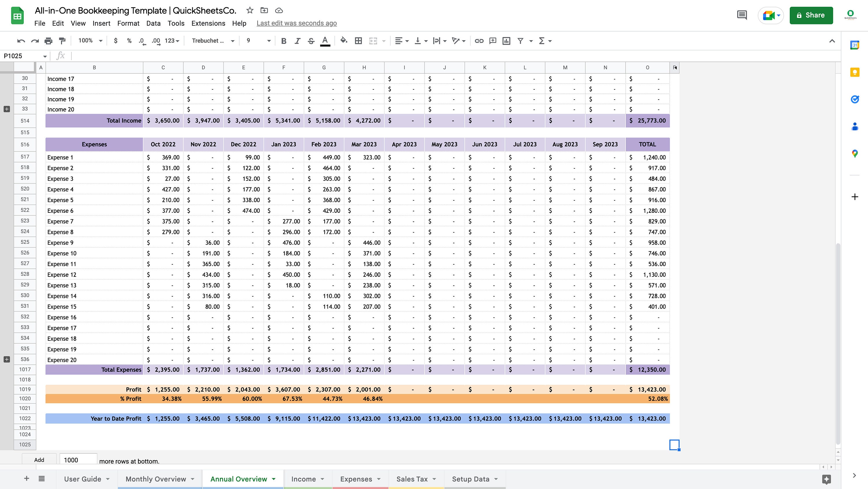Add a new sheet with the plus button
868x489 pixels.
click(27, 479)
